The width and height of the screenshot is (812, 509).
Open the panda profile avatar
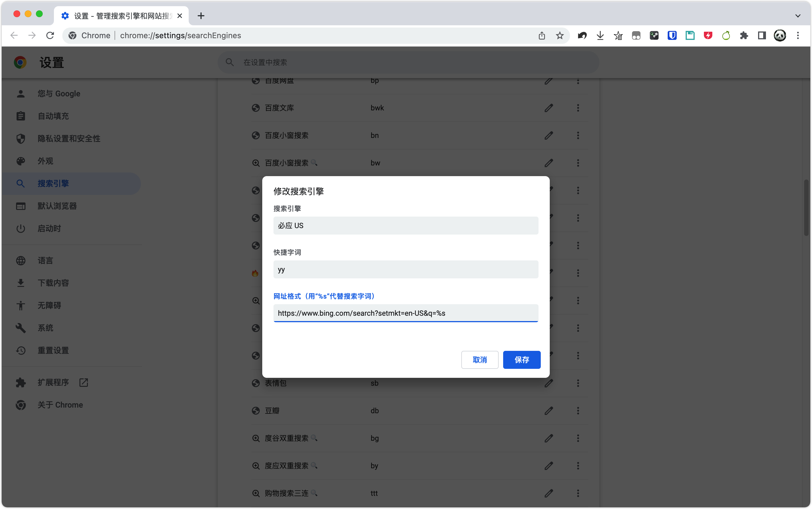[780, 35]
